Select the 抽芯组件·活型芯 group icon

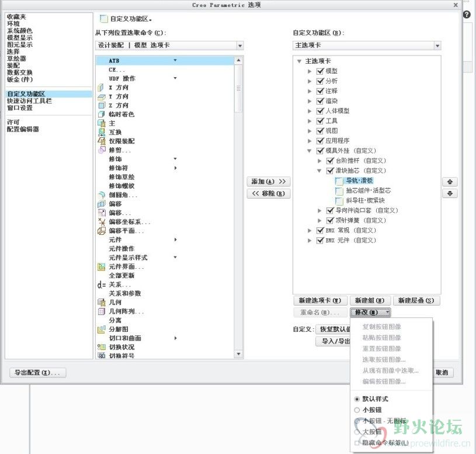(x=339, y=190)
